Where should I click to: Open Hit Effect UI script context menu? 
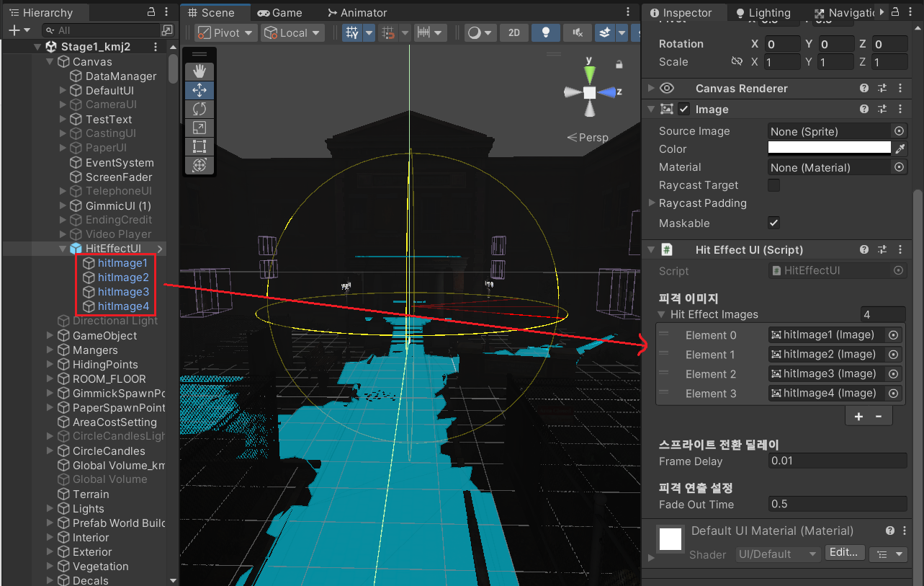[900, 250]
